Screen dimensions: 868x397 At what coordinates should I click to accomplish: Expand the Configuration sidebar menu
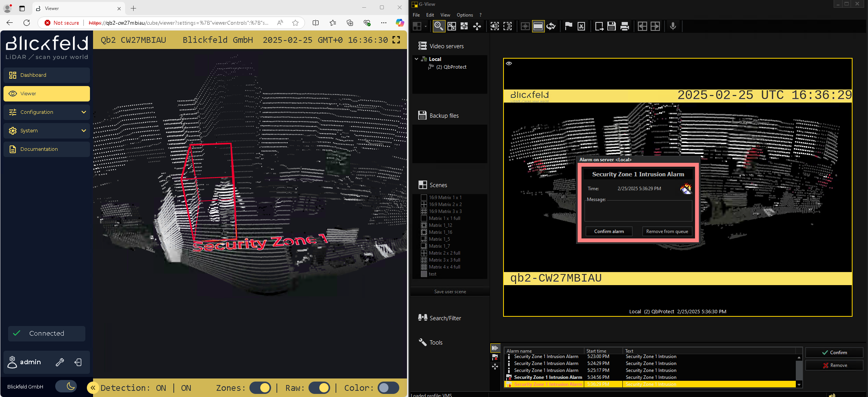47,112
